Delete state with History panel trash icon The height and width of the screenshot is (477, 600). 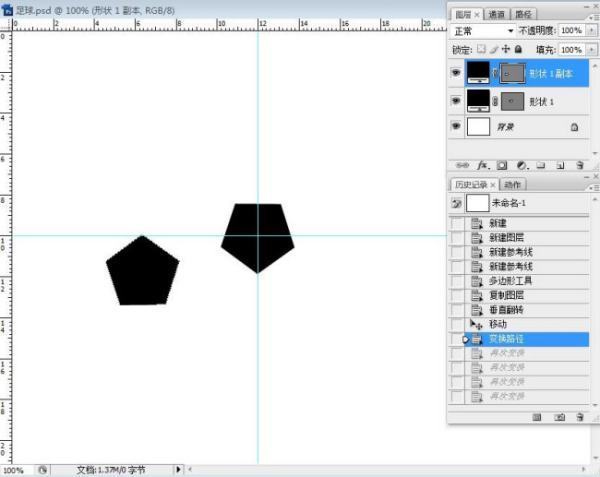click(x=579, y=416)
